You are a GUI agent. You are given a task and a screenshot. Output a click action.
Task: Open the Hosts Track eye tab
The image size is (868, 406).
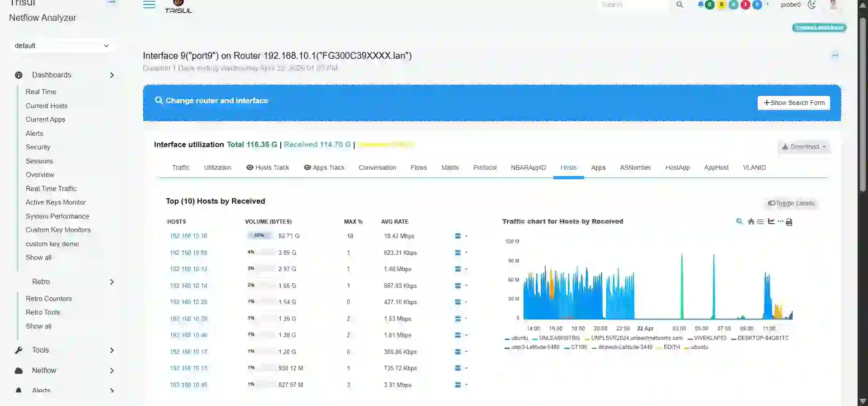coord(267,167)
